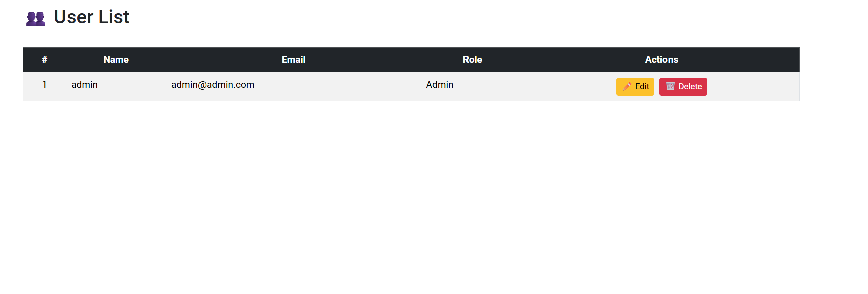Select the '#' column header

click(44, 60)
